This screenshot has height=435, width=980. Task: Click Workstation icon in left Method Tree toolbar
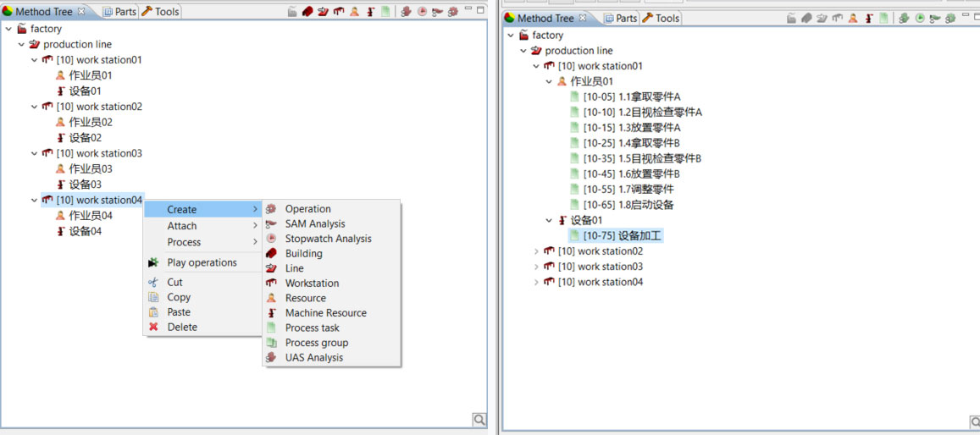coord(339,12)
